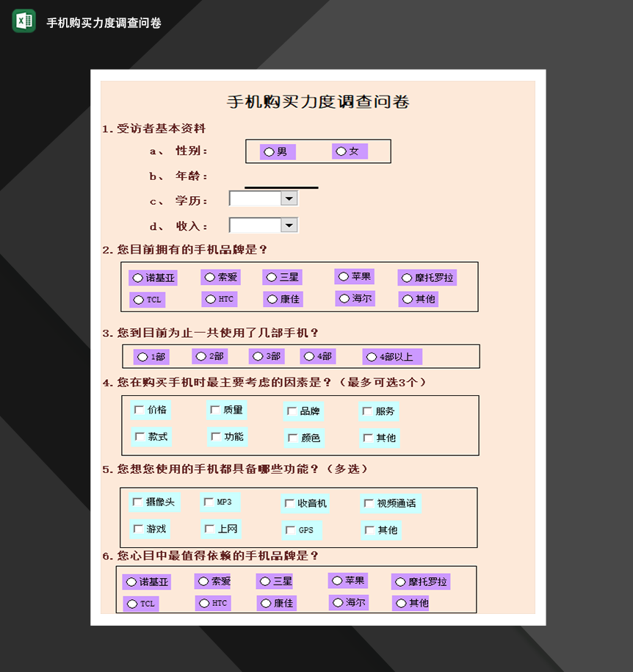Screen dimensions: 633x672
Task: Enable the 上网 feature checkbox
Action: (209, 529)
